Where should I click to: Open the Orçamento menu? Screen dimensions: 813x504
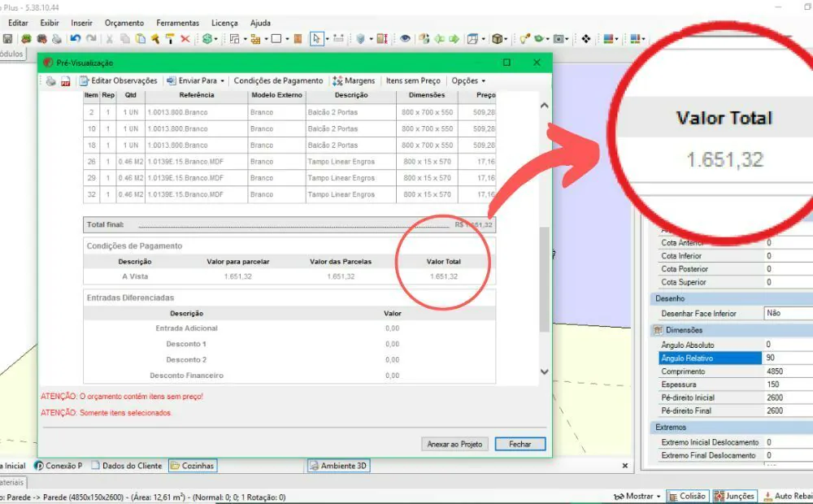[x=124, y=23]
